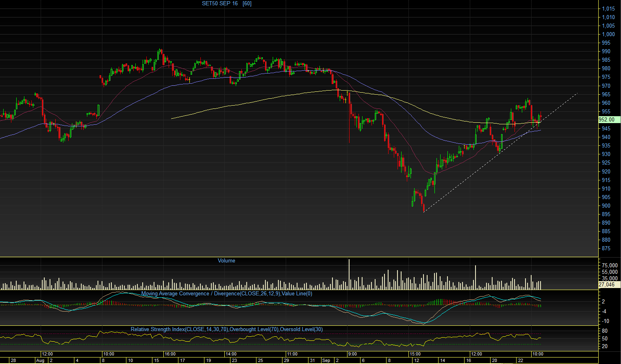The height and width of the screenshot is (364, 621).
Task: Click the Volume panel label
Action: (226, 261)
